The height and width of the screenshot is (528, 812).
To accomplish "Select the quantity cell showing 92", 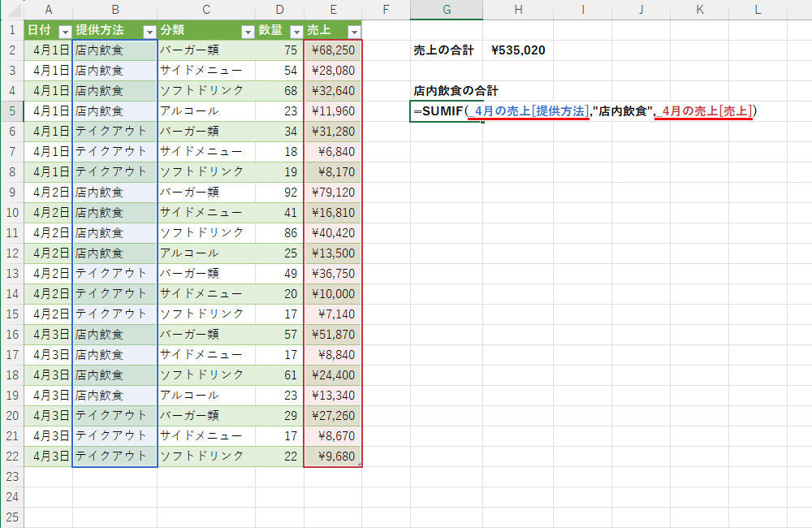I will (x=279, y=193).
